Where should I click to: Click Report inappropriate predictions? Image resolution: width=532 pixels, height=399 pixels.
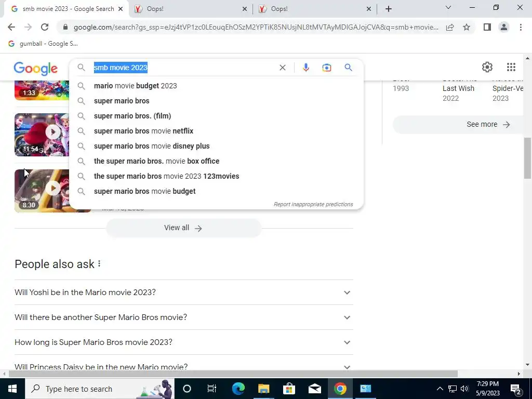[x=313, y=204]
